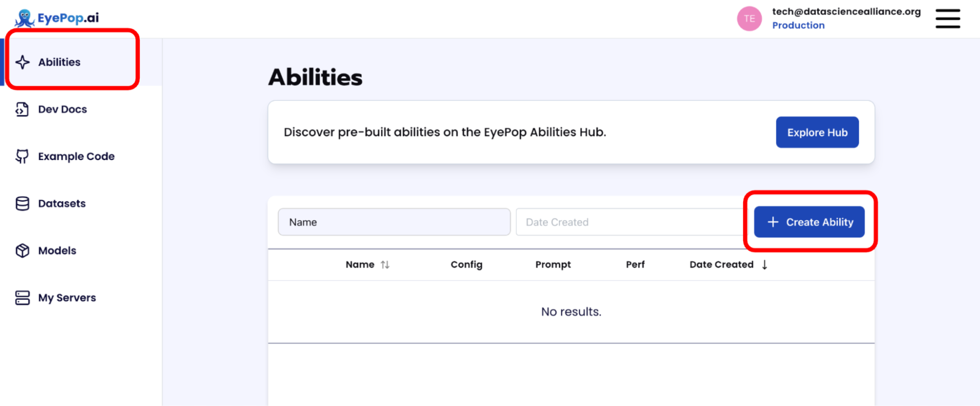Toggle Date Created sort arrow
980x406 pixels.
tap(764, 264)
